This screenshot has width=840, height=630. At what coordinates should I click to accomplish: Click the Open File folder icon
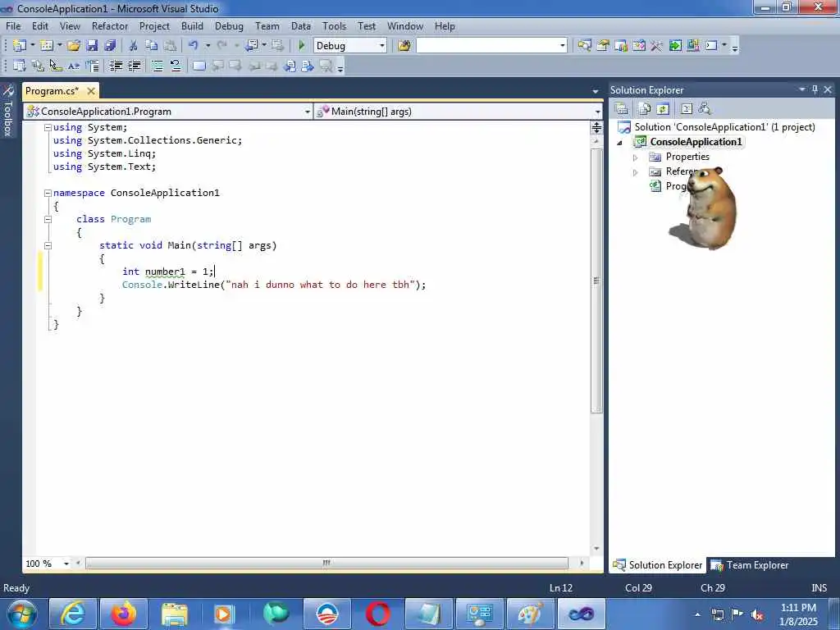coord(74,46)
